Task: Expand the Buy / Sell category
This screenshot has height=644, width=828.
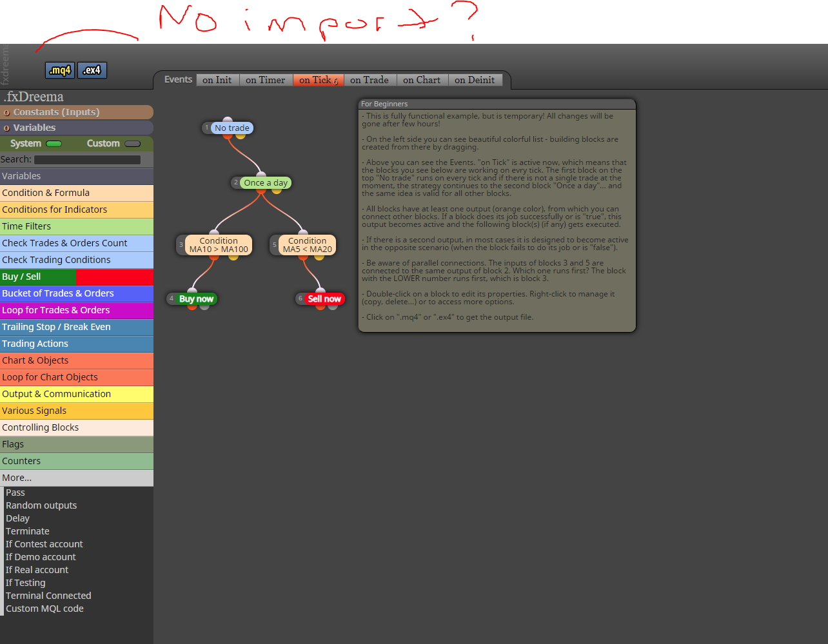Action: coord(77,277)
